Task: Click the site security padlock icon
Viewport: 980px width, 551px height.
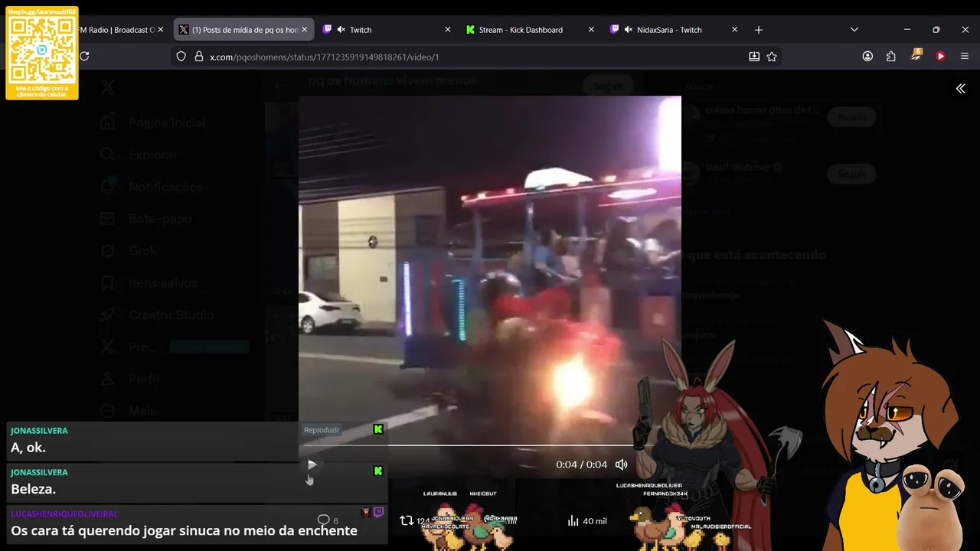Action: pyautogui.click(x=199, y=56)
